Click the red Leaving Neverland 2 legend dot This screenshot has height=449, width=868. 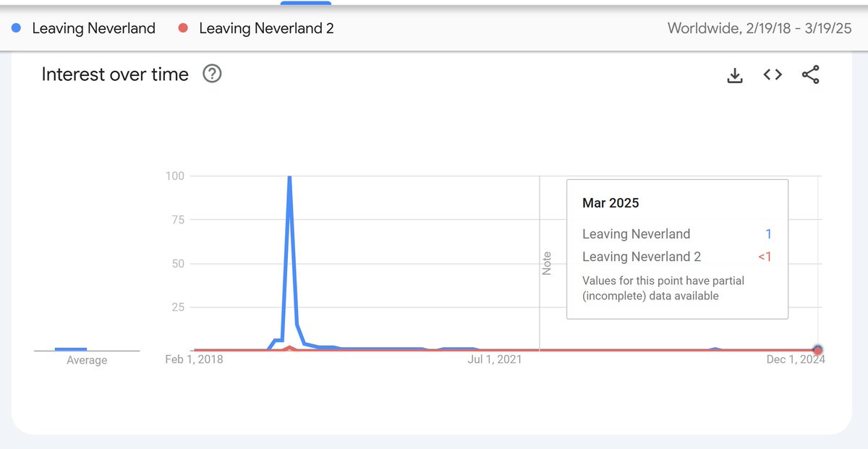pos(182,28)
